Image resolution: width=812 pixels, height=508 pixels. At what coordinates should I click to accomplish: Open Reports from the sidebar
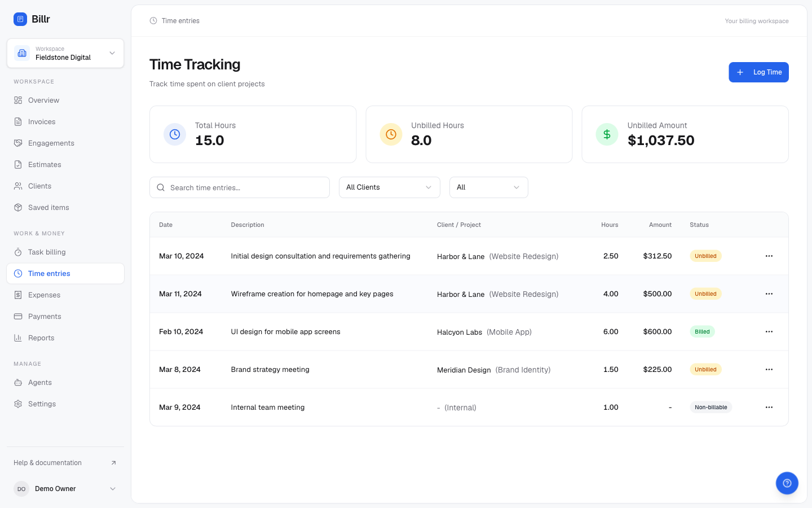pyautogui.click(x=65, y=338)
